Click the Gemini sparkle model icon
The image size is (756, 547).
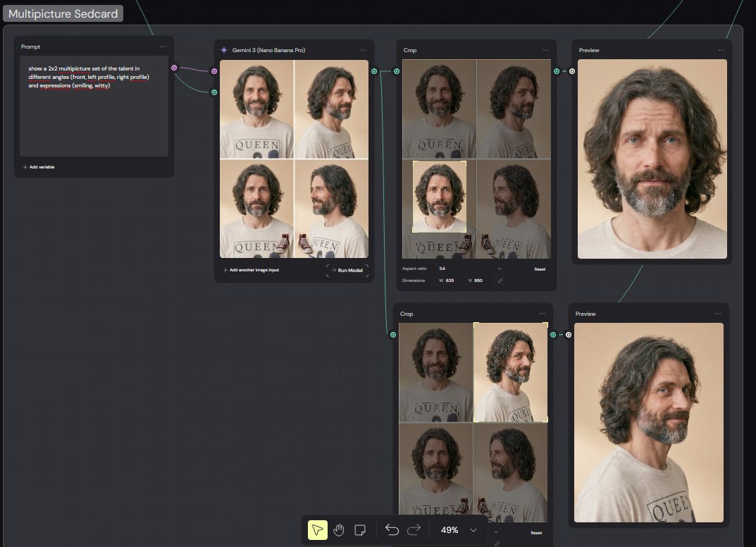point(224,50)
